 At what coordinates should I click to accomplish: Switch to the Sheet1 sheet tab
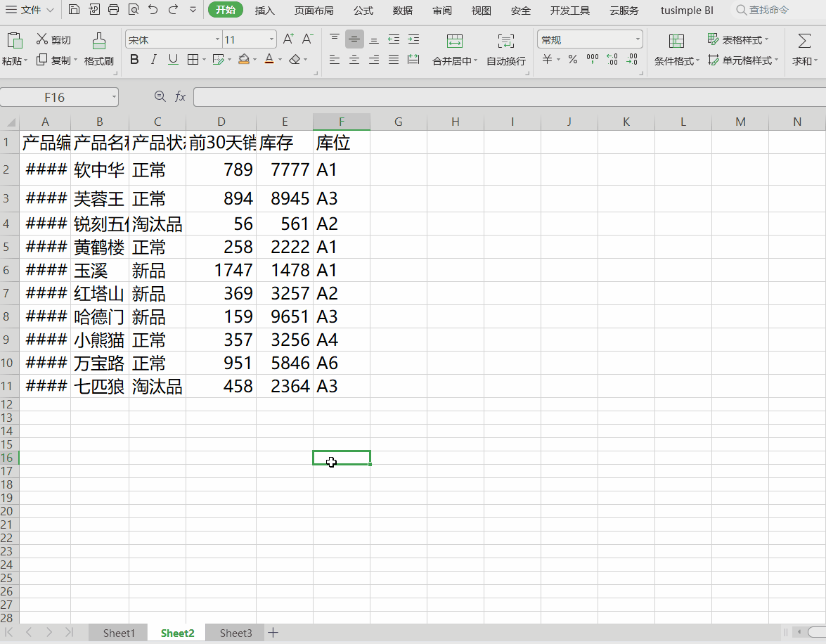[x=119, y=633]
